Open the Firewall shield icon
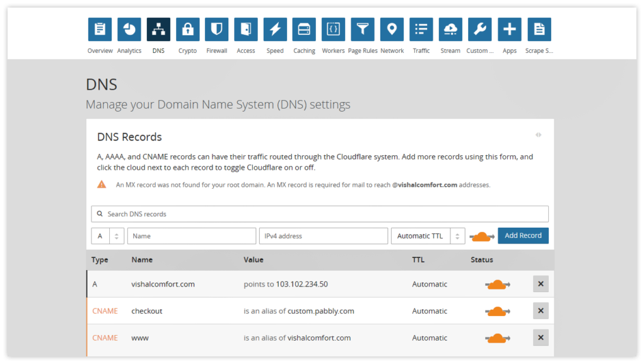Image resolution: width=644 pixels, height=364 pixels. (217, 29)
